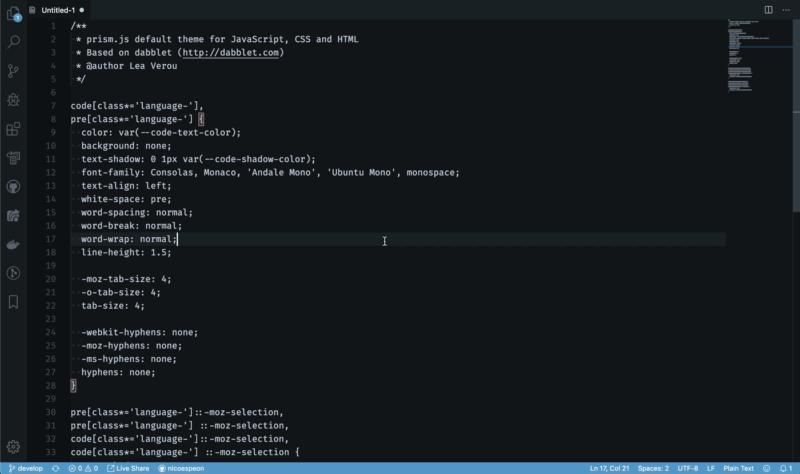Click the nicoespeon account in status bar
This screenshot has height=474, width=800.
tap(181, 468)
